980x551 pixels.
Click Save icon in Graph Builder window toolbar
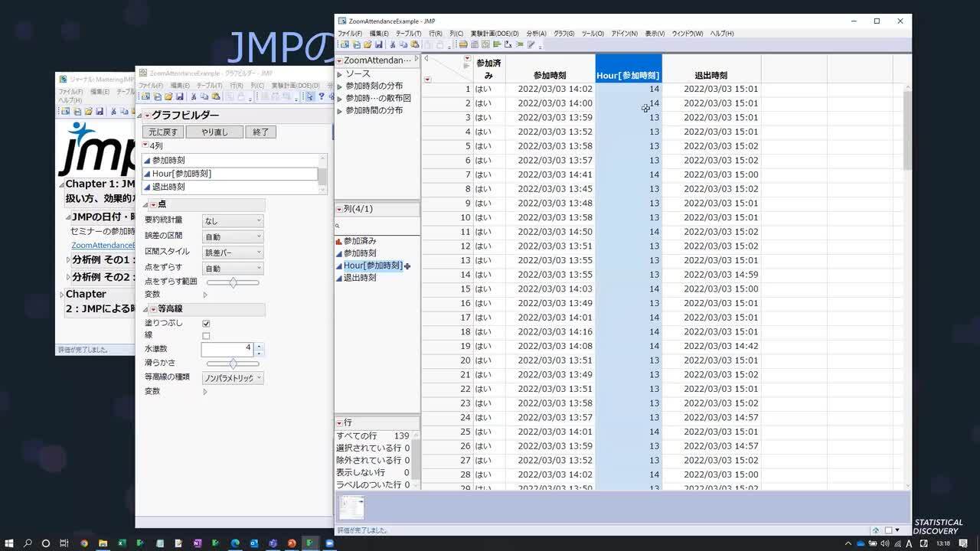[x=179, y=96]
